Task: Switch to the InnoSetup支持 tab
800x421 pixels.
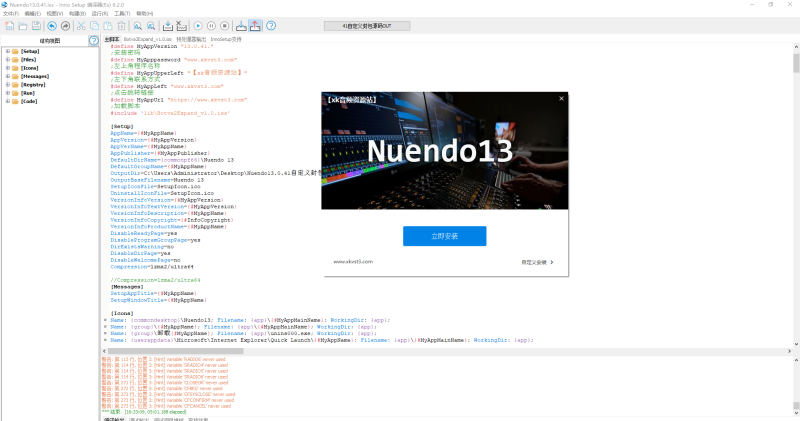Action: coord(226,39)
